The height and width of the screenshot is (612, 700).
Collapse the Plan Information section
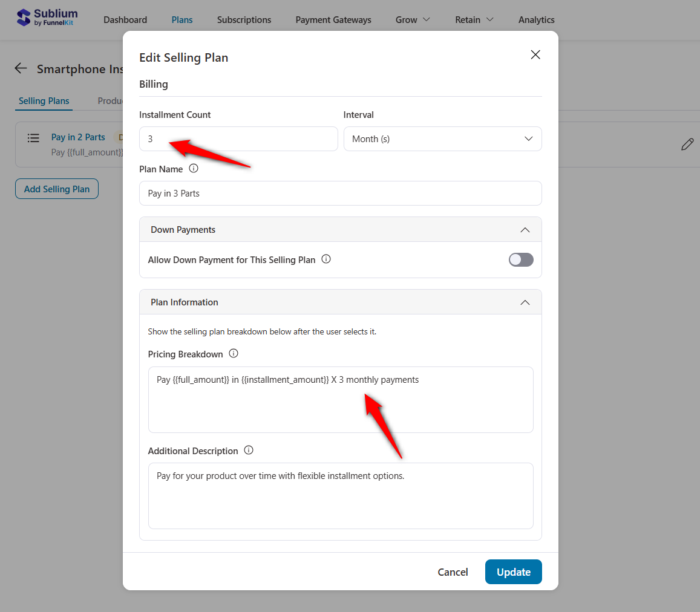click(x=525, y=302)
